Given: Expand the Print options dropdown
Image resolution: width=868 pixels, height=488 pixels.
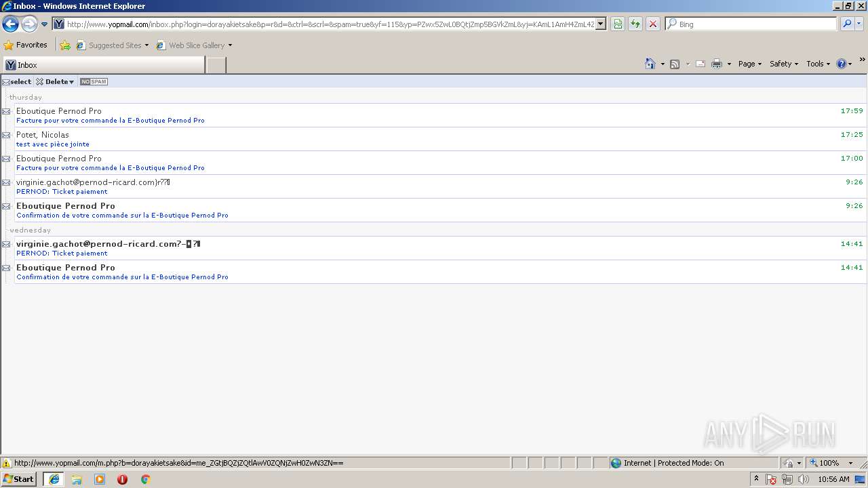Looking at the screenshot, I should click(x=729, y=64).
